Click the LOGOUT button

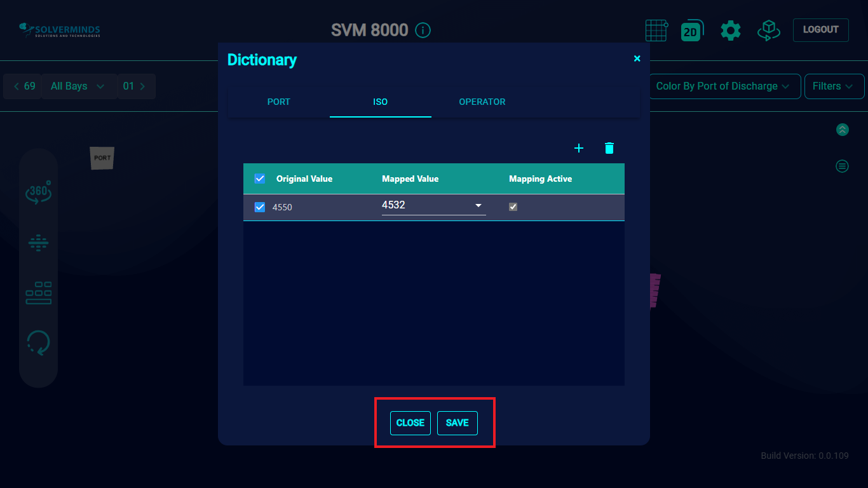click(820, 30)
